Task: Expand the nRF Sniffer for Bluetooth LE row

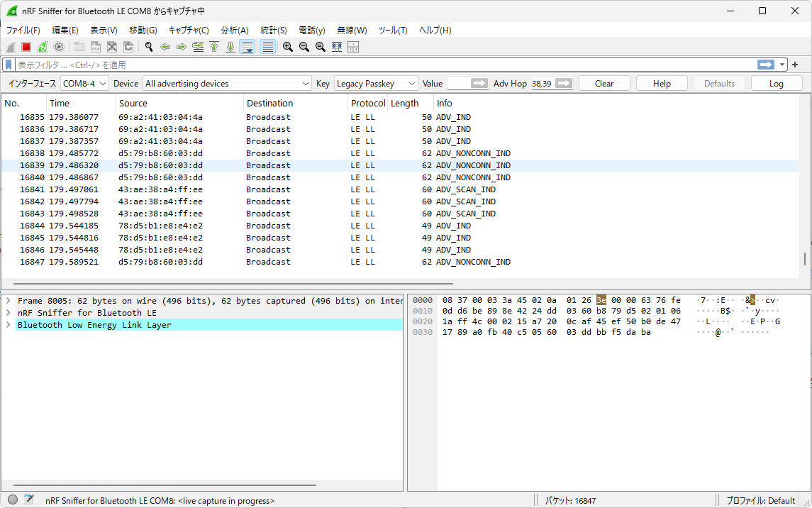Action: [9, 313]
